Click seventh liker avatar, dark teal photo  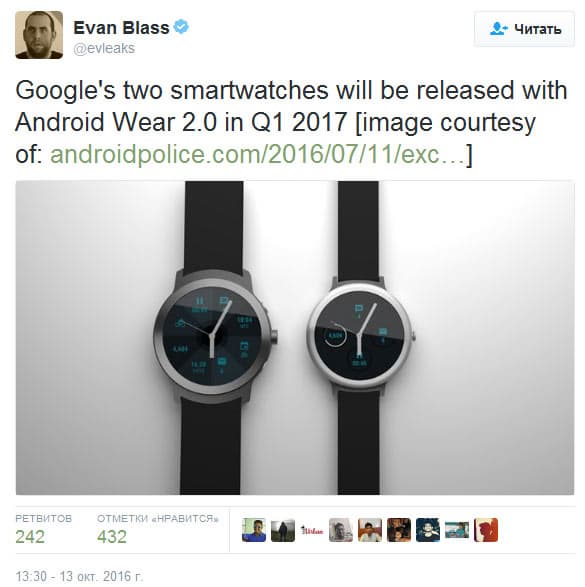point(428,530)
